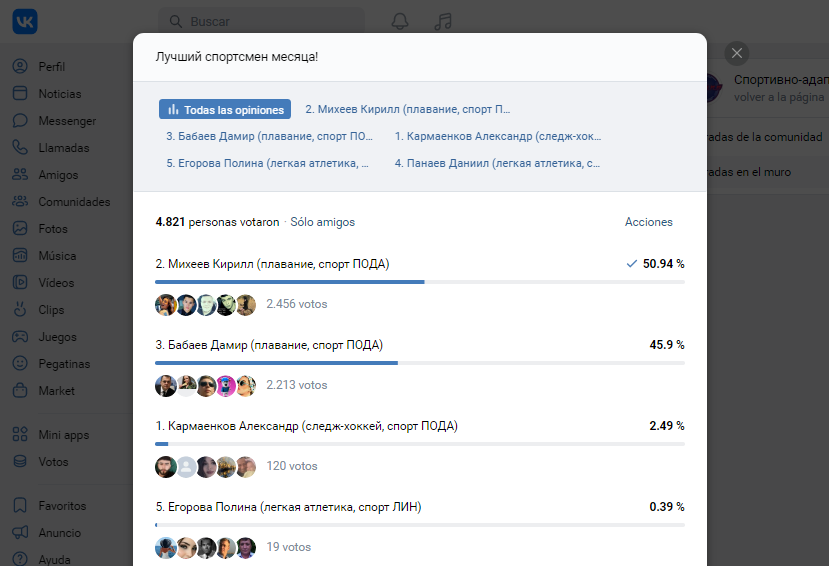Open the notifications bell icon
The image size is (829, 566).
[x=400, y=21]
